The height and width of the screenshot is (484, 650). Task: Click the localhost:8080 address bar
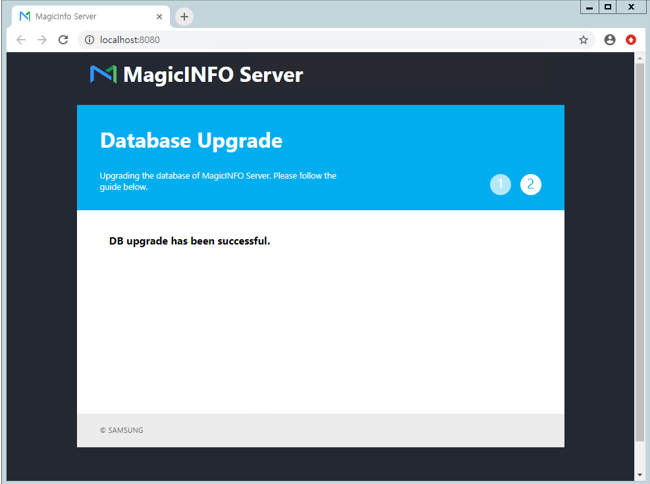click(x=300, y=40)
